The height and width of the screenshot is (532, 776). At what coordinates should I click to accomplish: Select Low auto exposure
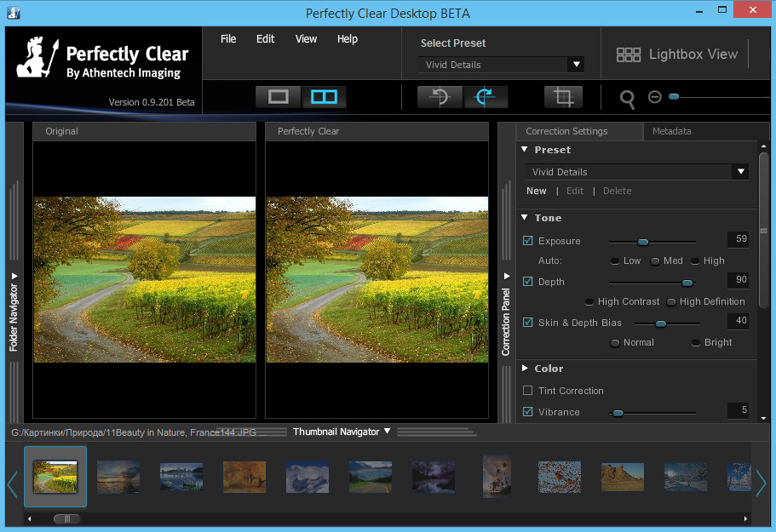click(x=615, y=261)
